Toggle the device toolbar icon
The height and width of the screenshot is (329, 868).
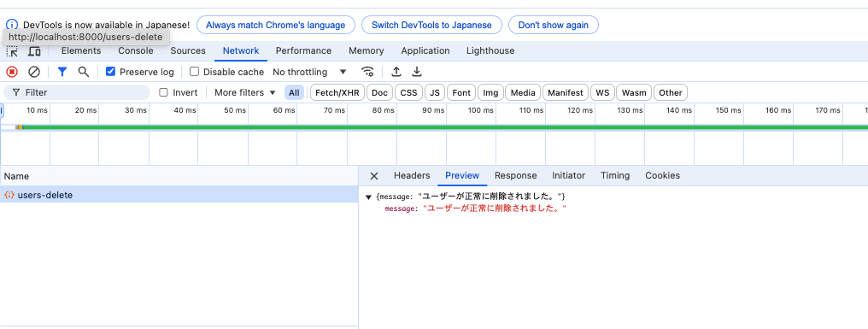34,51
